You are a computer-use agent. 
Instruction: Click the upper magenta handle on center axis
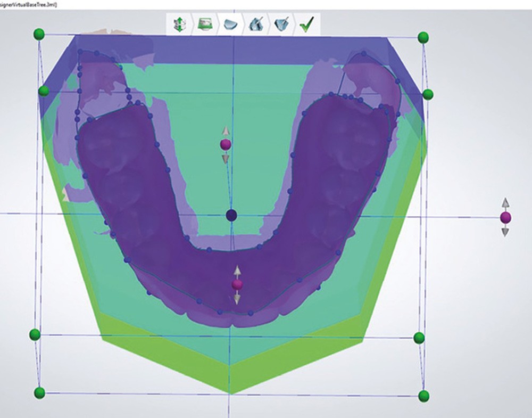(226, 144)
